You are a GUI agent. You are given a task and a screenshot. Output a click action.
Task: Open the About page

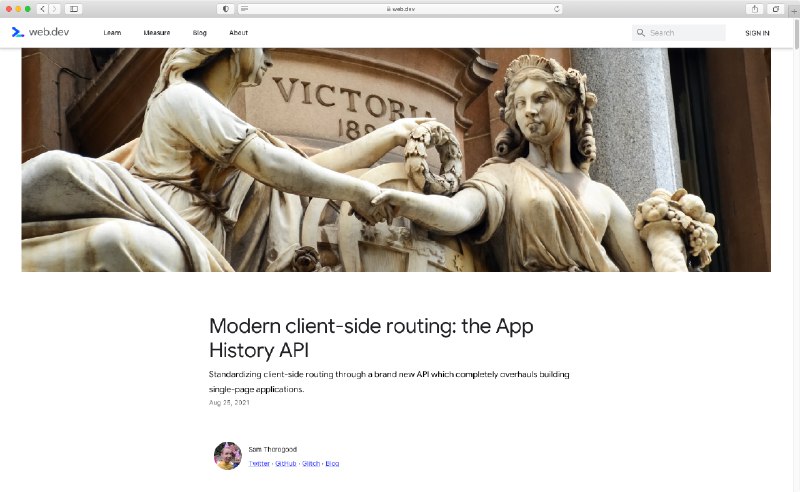click(238, 33)
